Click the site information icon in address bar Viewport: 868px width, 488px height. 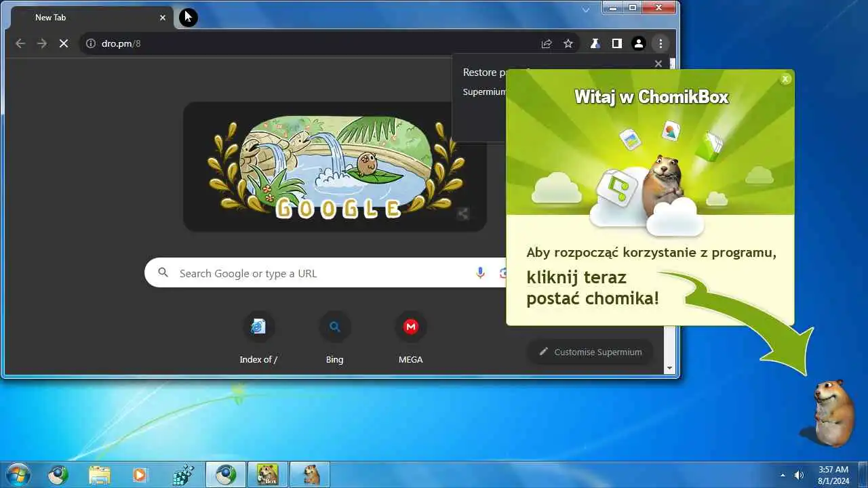point(91,43)
